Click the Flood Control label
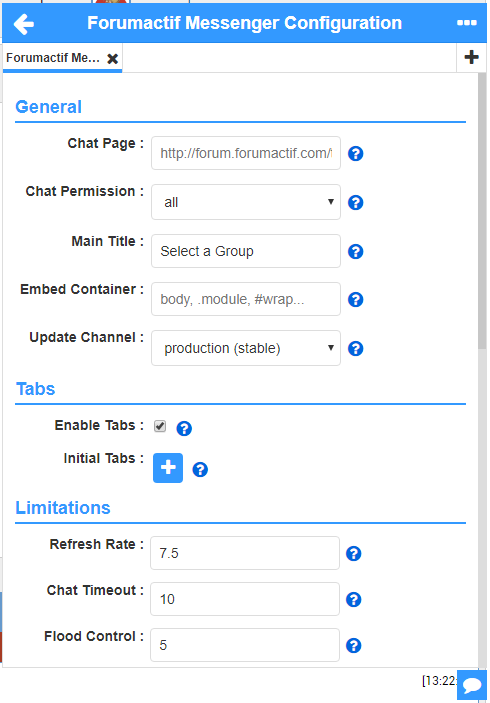This screenshot has width=490, height=703. coord(94,636)
